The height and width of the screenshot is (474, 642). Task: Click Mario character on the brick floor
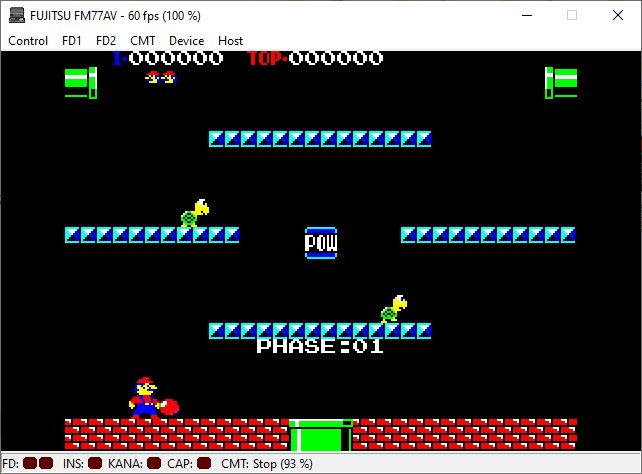pyautogui.click(x=144, y=397)
